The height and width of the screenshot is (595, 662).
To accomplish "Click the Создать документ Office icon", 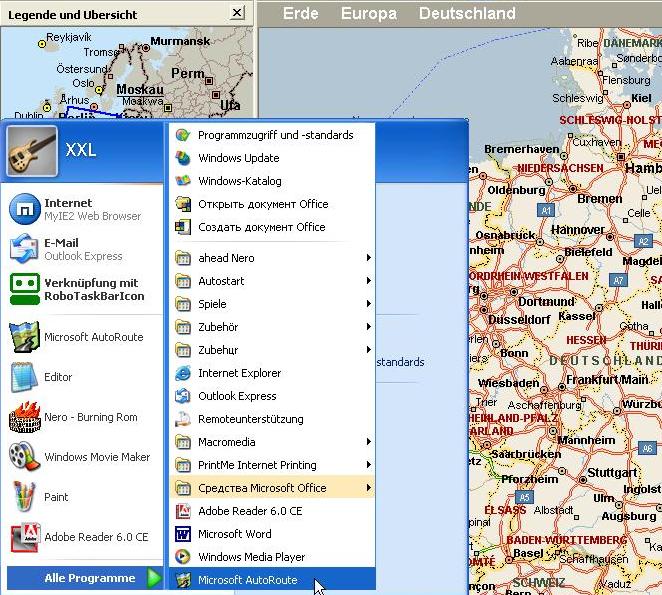I will tap(183, 227).
